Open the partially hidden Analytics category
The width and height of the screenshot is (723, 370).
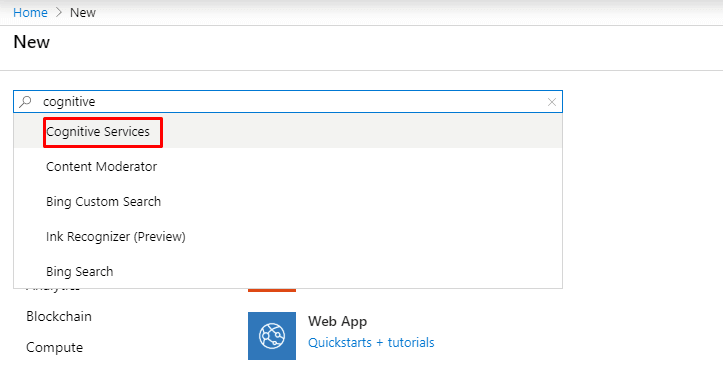point(53,290)
